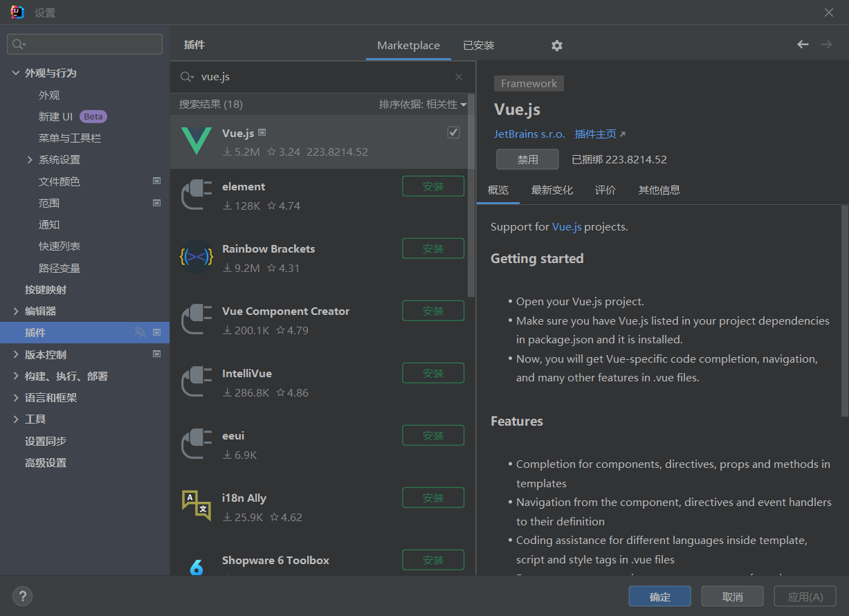Click the plugin settings gear icon
Screen dimensions: 849x616
tap(557, 46)
